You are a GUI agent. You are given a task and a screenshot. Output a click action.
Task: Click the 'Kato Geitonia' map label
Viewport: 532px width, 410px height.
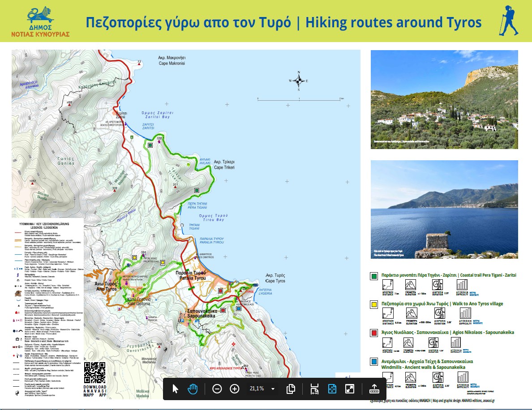[x=138, y=304]
